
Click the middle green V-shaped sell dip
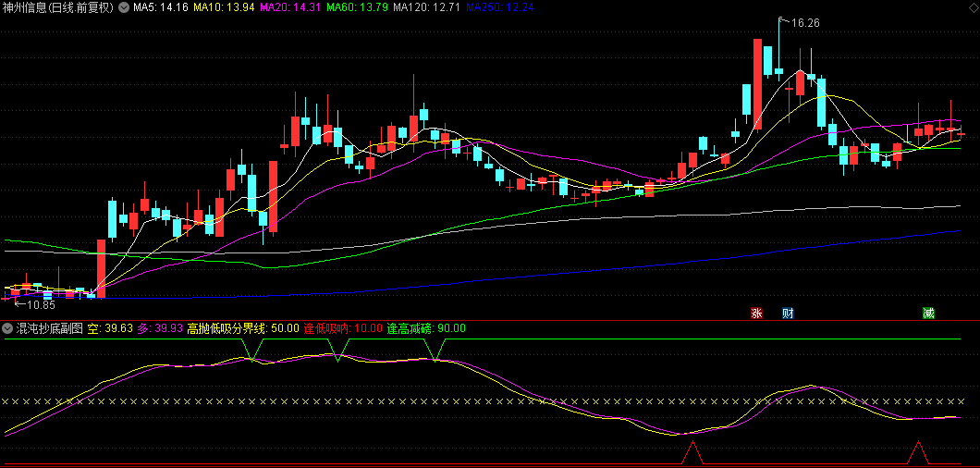click(337, 350)
